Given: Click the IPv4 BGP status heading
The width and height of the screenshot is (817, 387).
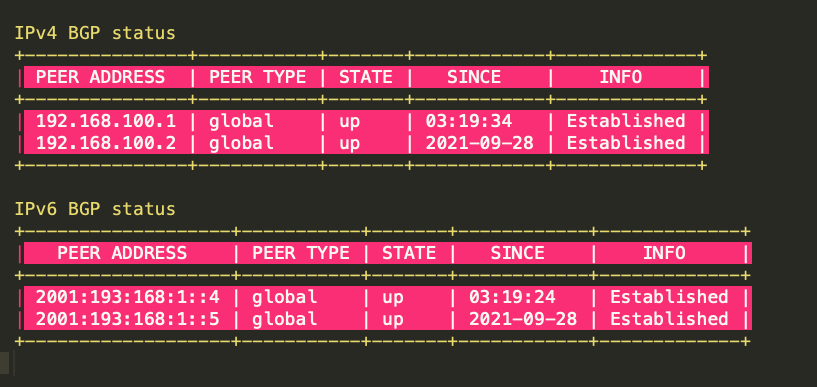Looking at the screenshot, I should tap(95, 33).
